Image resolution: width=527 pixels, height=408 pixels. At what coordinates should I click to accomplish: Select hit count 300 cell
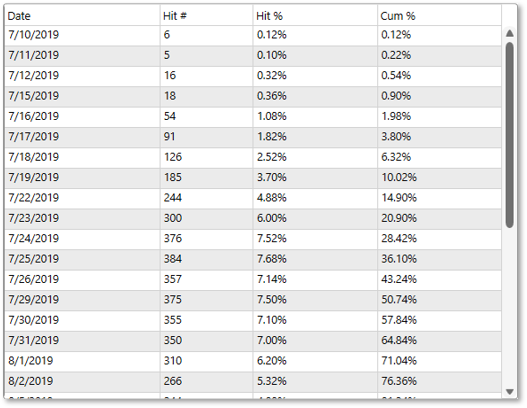[x=206, y=218]
